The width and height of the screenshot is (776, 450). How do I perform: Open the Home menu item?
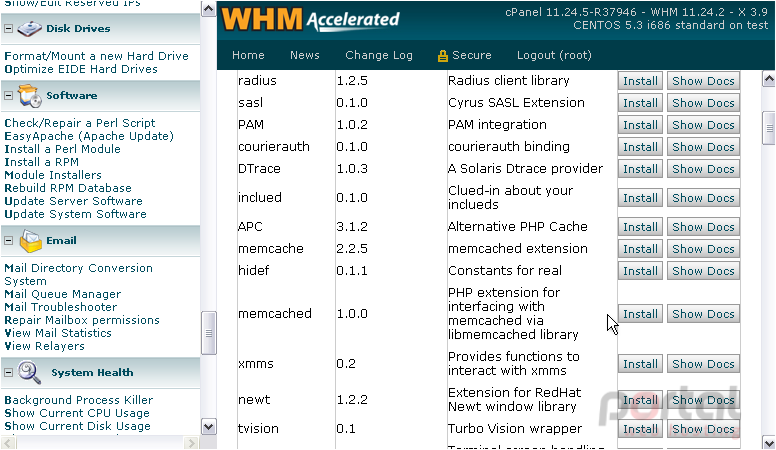pyautogui.click(x=248, y=55)
